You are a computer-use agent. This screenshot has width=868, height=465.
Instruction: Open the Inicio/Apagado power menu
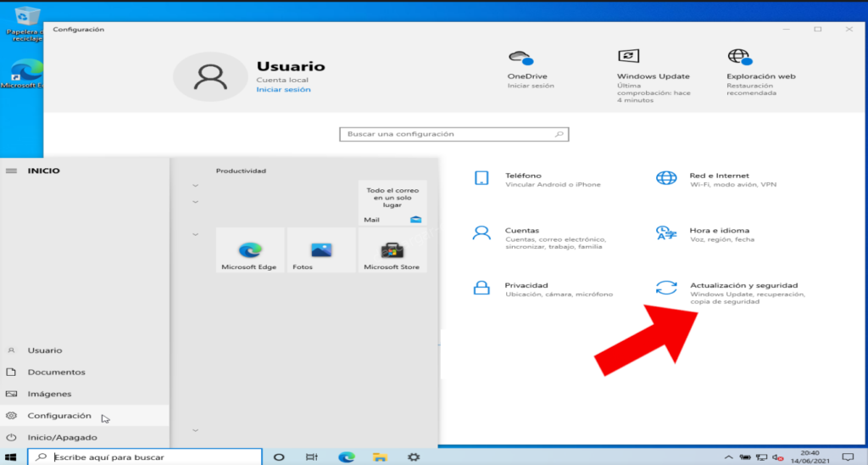point(85,437)
